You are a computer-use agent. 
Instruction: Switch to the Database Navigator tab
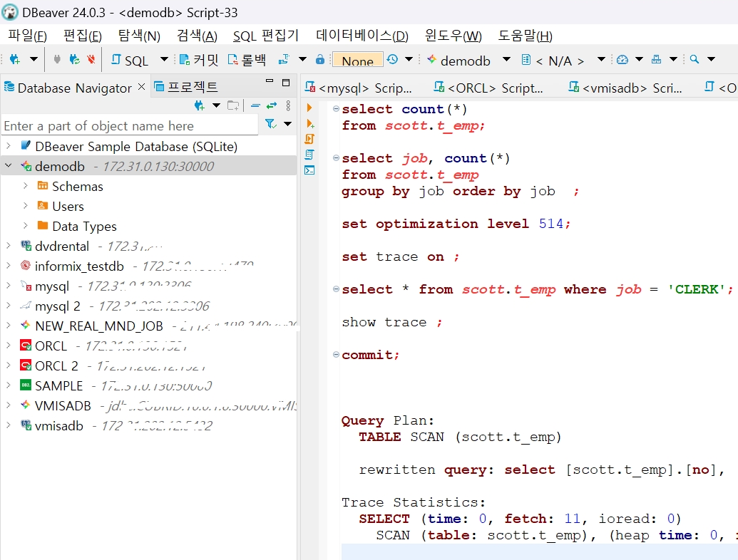(x=74, y=88)
